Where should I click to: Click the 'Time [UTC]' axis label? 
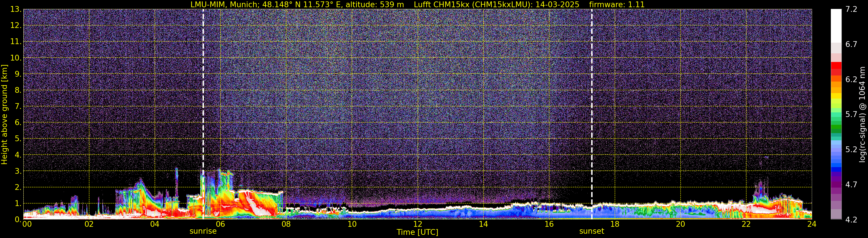(x=417, y=232)
